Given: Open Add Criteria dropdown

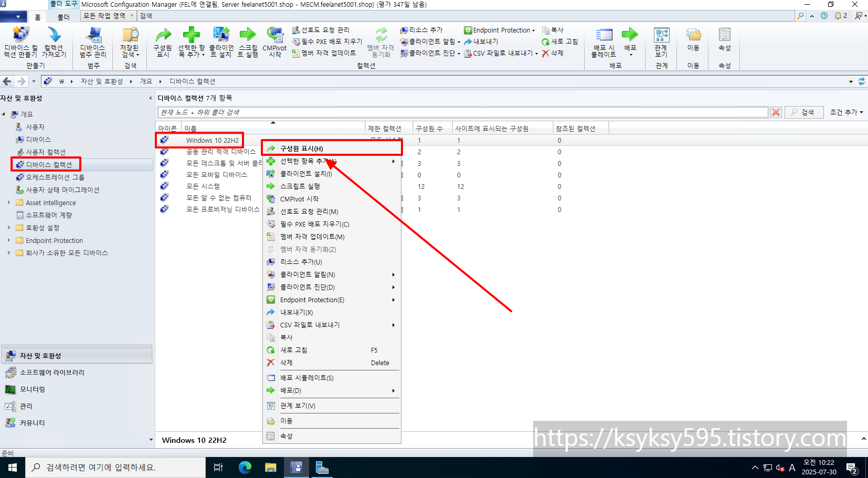Looking at the screenshot, I should 846,112.
